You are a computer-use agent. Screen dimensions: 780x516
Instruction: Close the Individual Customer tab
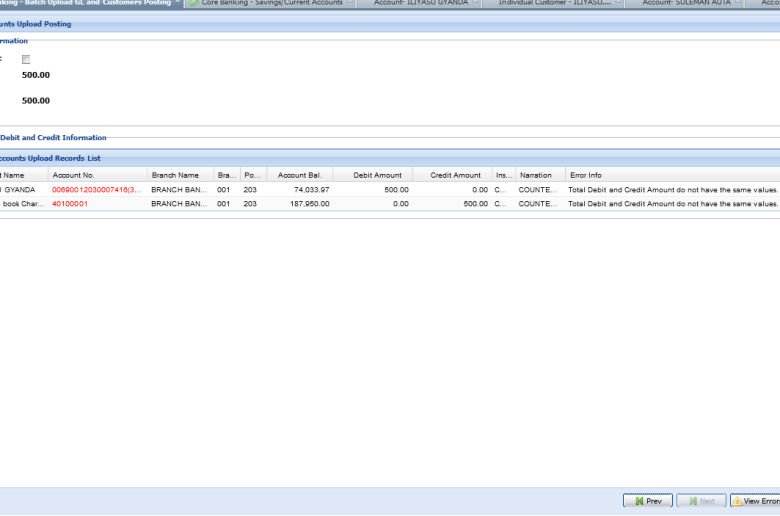[x=618, y=3]
